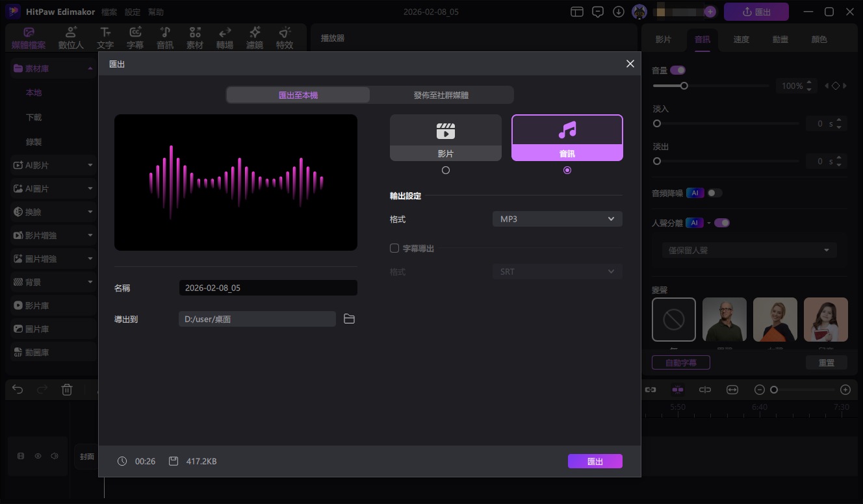Open the 僅保留人聲 dropdown
863x504 pixels.
[x=749, y=249]
